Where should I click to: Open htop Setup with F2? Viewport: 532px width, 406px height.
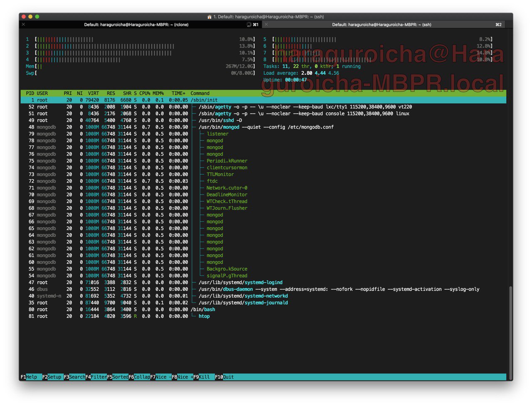53,377
